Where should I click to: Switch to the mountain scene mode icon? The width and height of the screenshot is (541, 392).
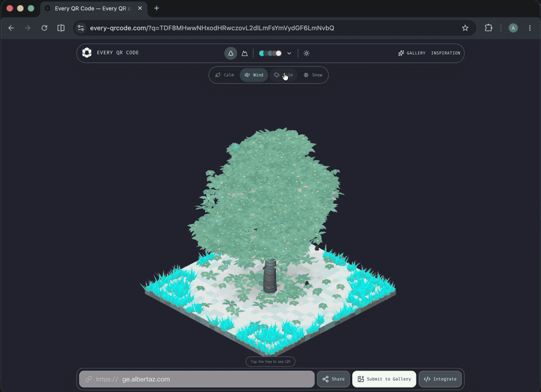click(245, 53)
